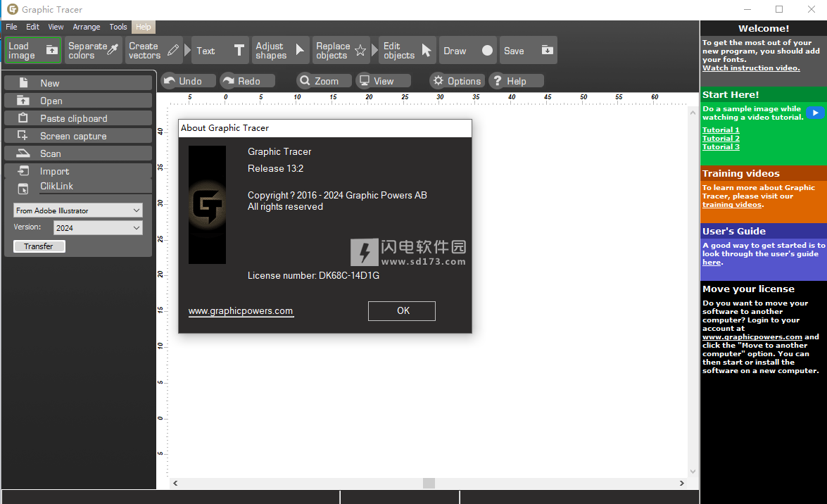The height and width of the screenshot is (504, 827).
Task: Click the Separate colors eyedropper icon
Action: coord(113,50)
